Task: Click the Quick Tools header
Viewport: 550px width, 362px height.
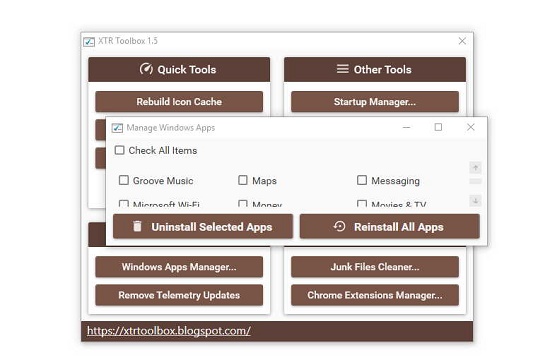Action: click(179, 69)
